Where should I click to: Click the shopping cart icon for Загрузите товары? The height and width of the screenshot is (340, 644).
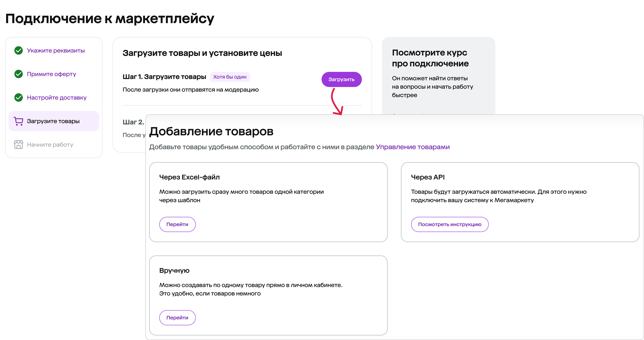pyautogui.click(x=18, y=121)
